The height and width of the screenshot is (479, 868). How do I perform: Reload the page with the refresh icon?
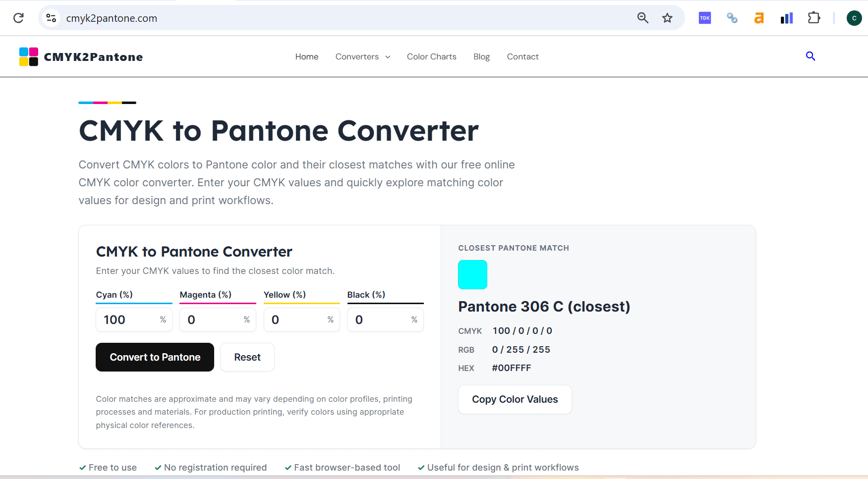[x=18, y=18]
